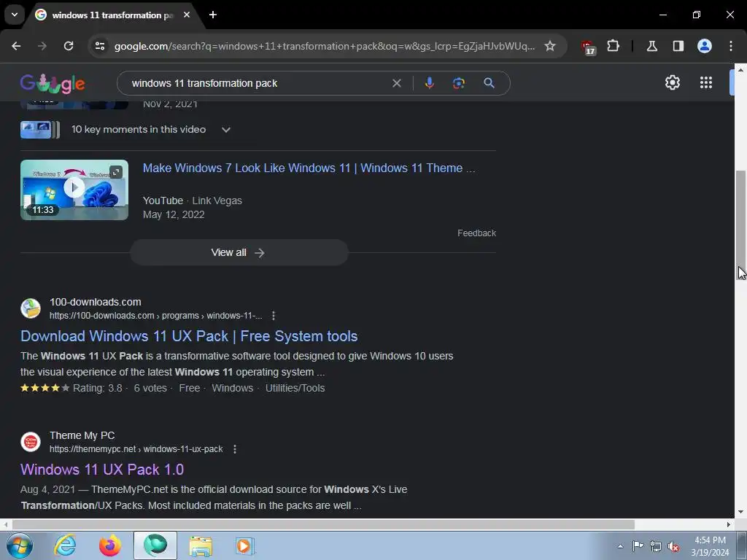Toggle the browser side panel

coord(678,46)
